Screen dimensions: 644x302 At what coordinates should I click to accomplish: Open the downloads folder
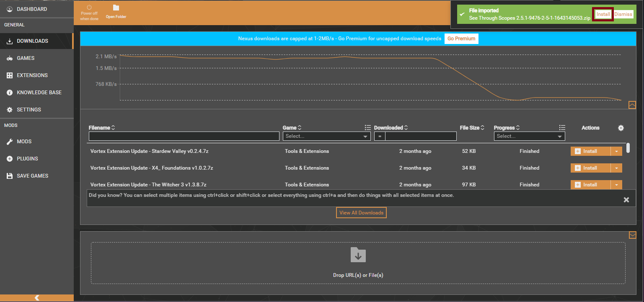click(116, 12)
